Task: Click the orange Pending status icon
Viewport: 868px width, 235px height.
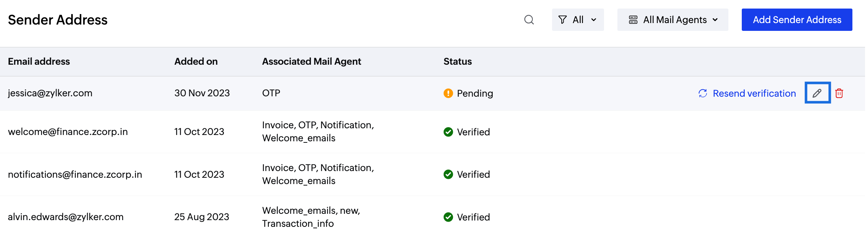Action: 448,93
